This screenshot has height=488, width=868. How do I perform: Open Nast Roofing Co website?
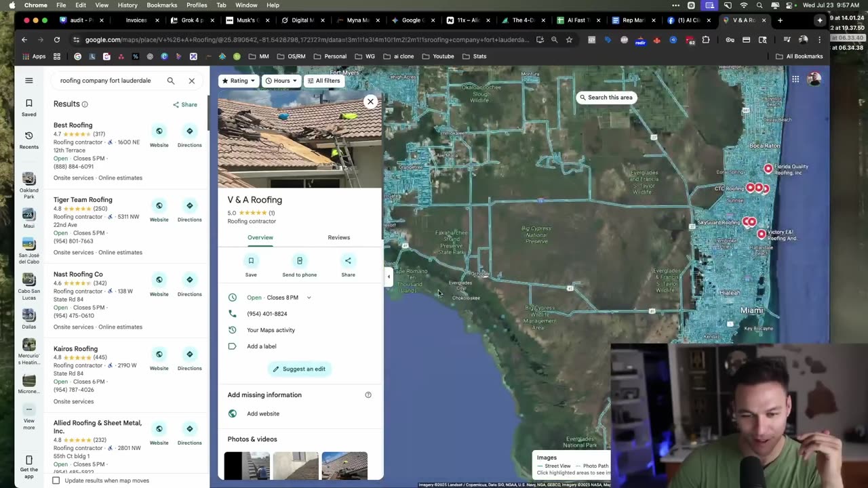pyautogui.click(x=159, y=285)
